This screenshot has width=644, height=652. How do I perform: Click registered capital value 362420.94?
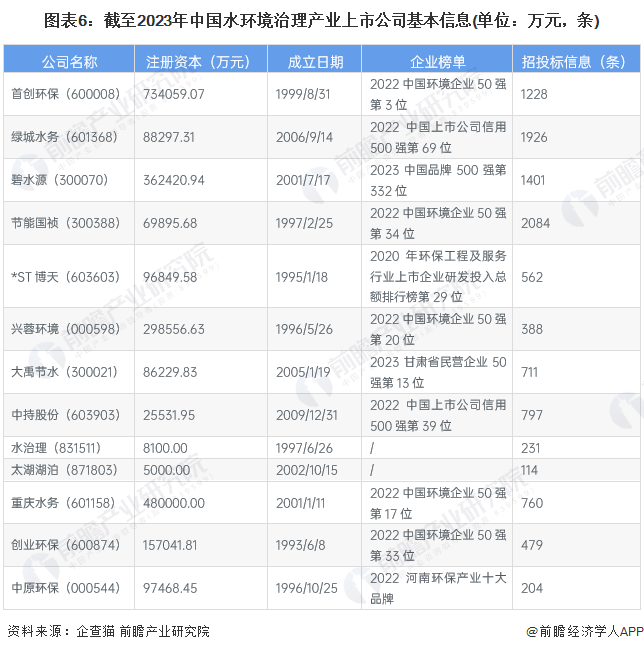[174, 180]
